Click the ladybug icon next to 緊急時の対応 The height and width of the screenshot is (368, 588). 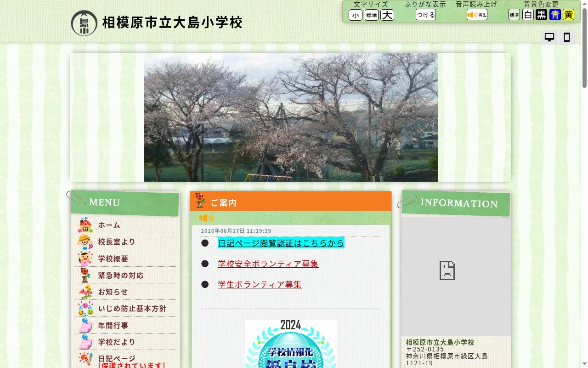coord(85,275)
